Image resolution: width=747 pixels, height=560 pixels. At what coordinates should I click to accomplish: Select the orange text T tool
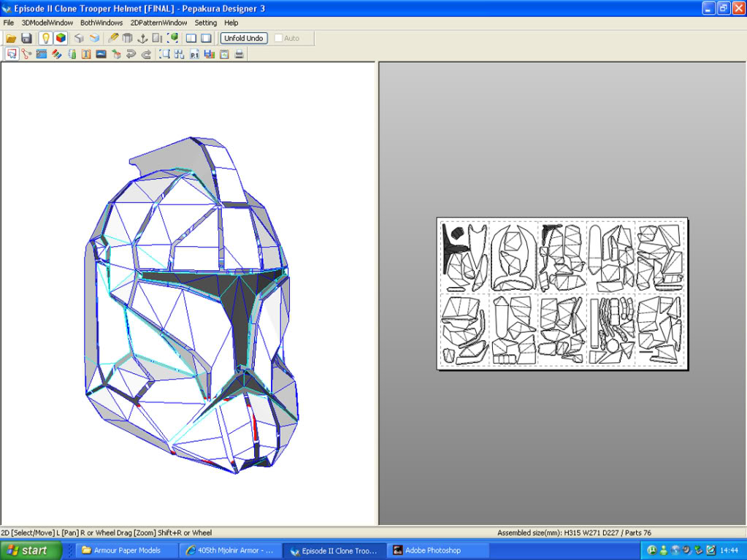(86, 54)
